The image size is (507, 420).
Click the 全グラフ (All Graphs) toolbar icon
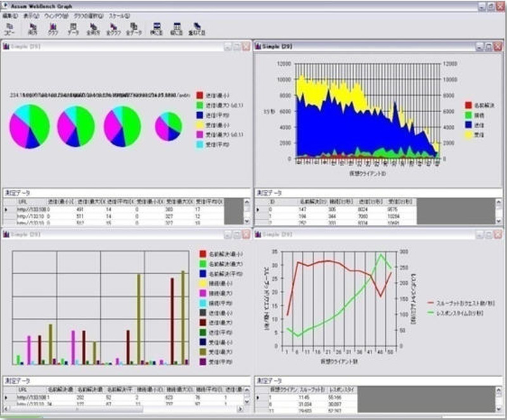(x=115, y=28)
